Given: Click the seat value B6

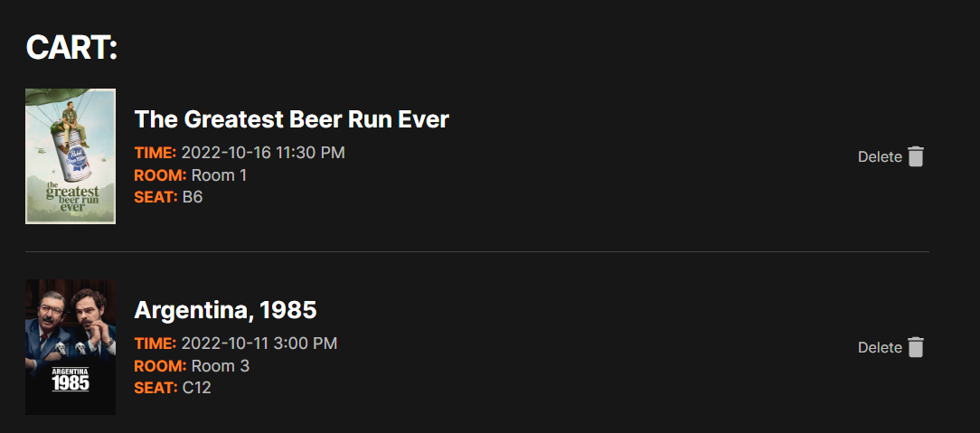Looking at the screenshot, I should coord(193,196).
